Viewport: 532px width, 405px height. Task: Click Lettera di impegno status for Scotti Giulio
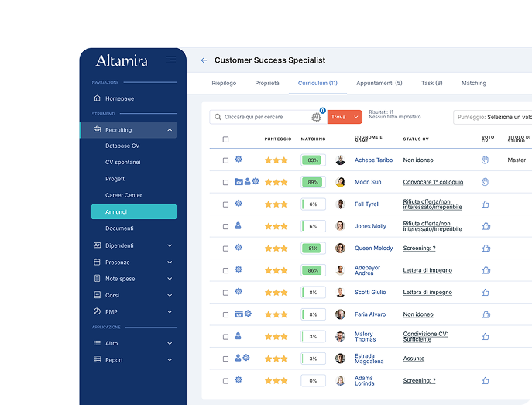(x=427, y=292)
